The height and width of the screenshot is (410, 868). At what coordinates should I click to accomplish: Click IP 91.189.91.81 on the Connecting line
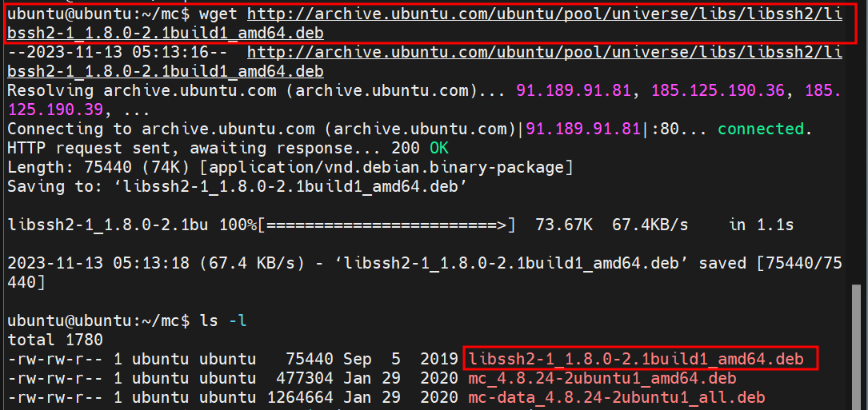click(583, 129)
